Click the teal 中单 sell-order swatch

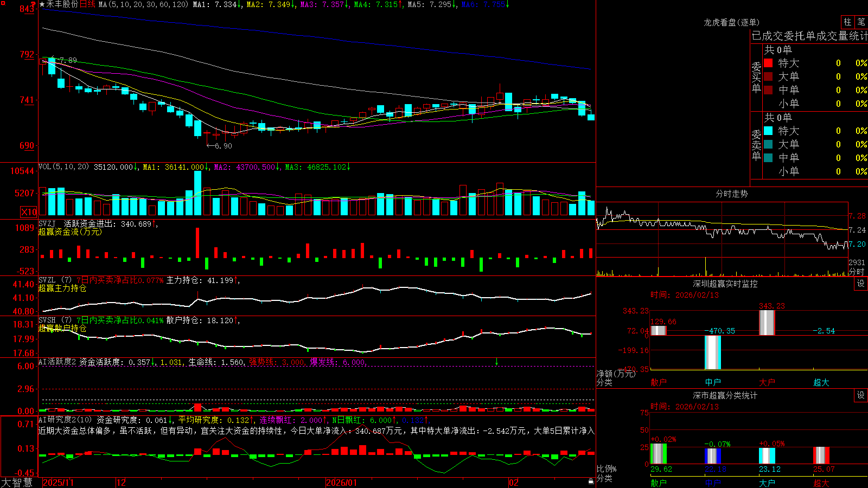pos(768,158)
